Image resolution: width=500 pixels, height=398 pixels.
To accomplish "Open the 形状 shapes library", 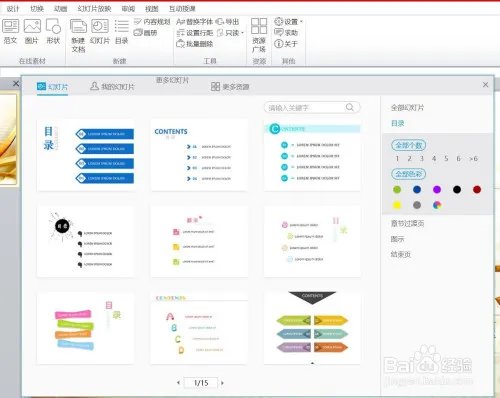I will pyautogui.click(x=53, y=32).
